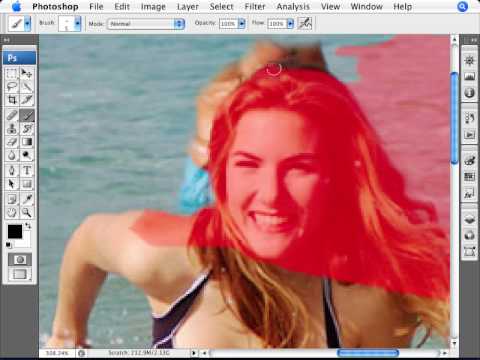Toggle the Airbrush option
Screen dimensions: 480x360
click(305, 23)
